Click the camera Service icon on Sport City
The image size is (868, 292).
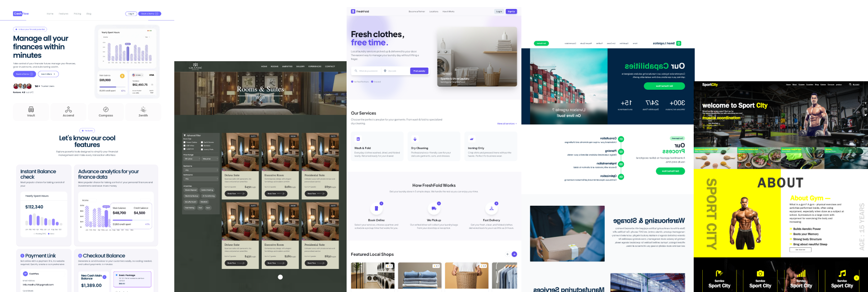click(x=761, y=273)
